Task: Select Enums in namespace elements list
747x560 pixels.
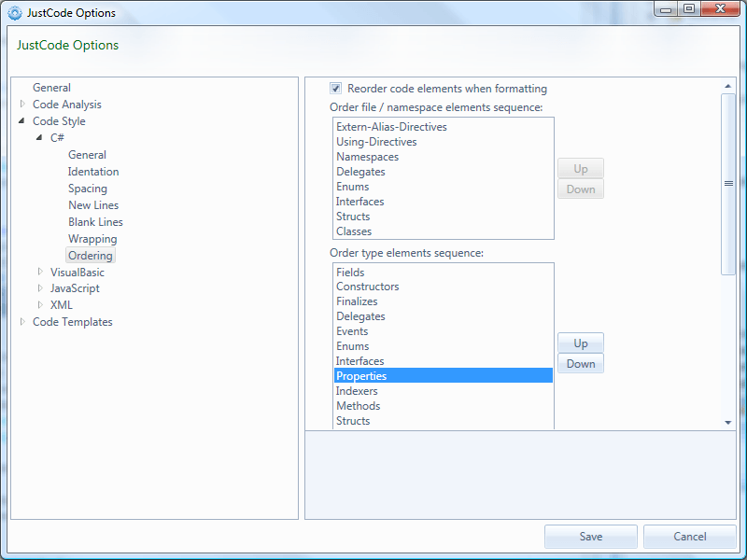Action: click(444, 187)
